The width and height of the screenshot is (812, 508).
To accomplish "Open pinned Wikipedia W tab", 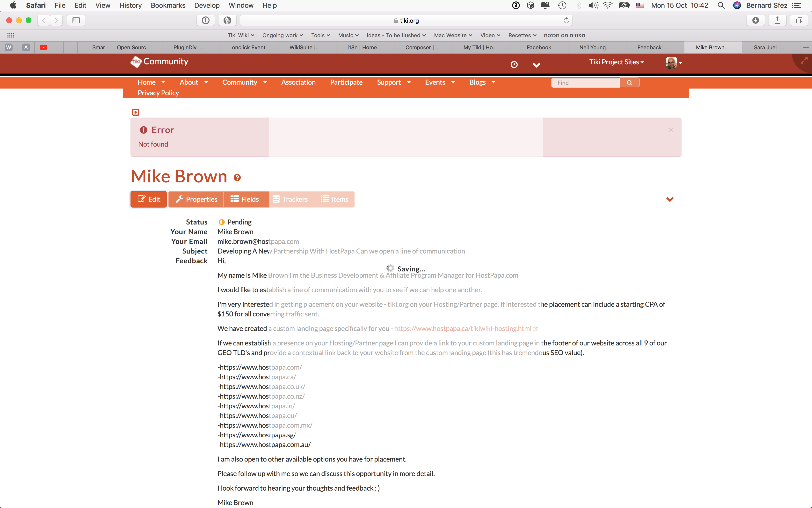I will tap(9, 47).
